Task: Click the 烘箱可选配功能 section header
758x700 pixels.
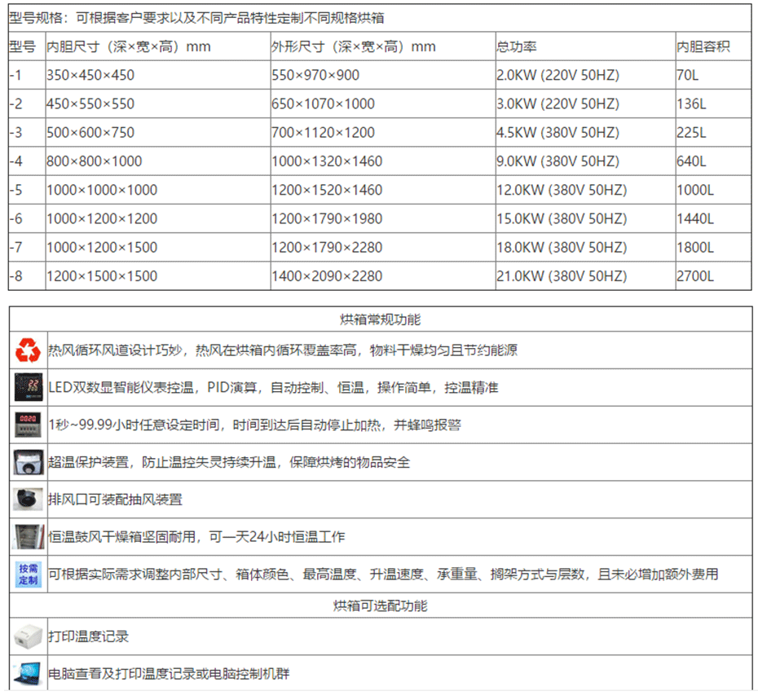Action: pos(380,605)
